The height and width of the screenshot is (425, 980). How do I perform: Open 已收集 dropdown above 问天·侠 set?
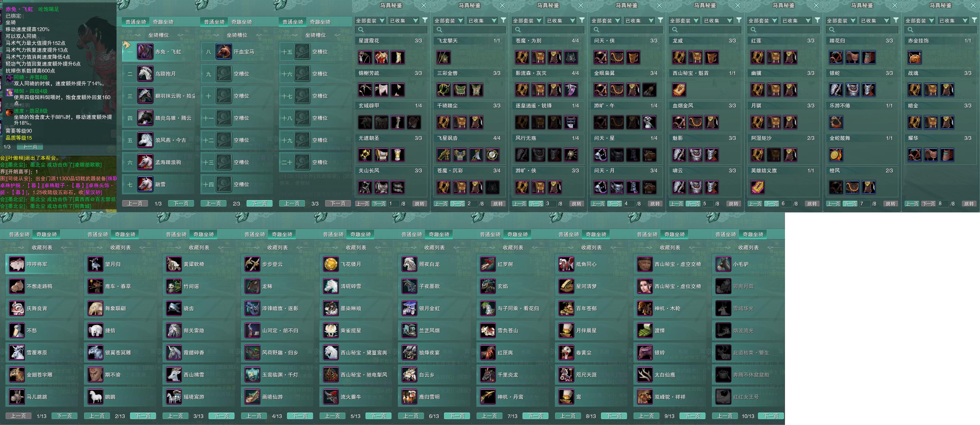point(639,20)
